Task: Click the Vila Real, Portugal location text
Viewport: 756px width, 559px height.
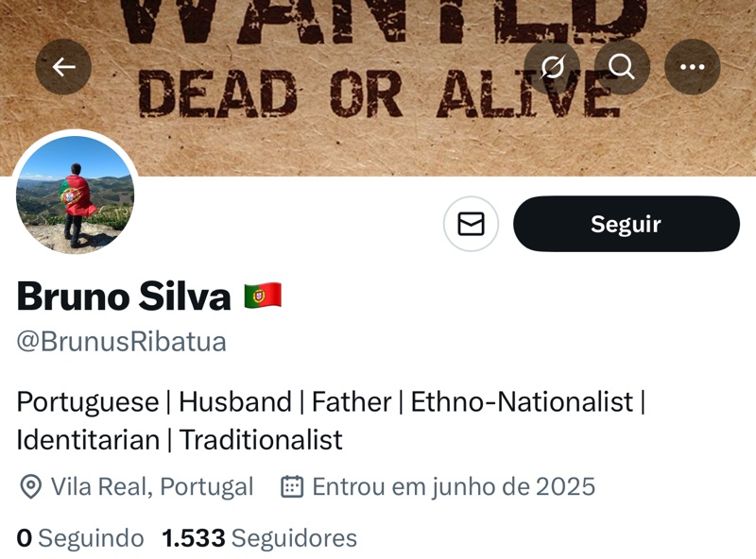Action: [x=152, y=486]
